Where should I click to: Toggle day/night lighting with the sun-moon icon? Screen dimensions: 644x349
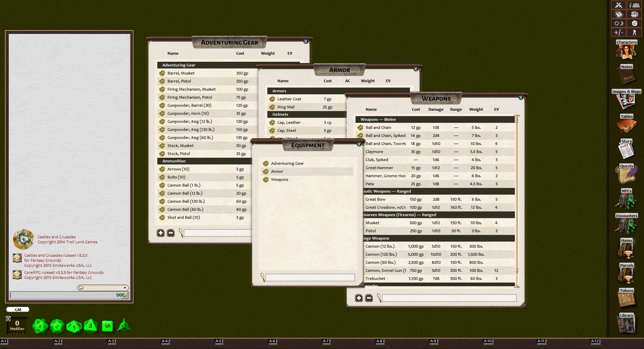[618, 23]
